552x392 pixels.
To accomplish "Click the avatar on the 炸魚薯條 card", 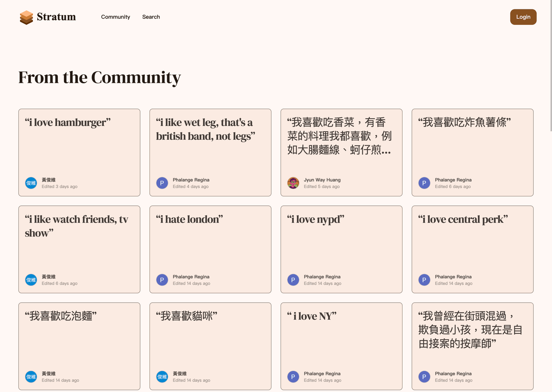I will [424, 183].
